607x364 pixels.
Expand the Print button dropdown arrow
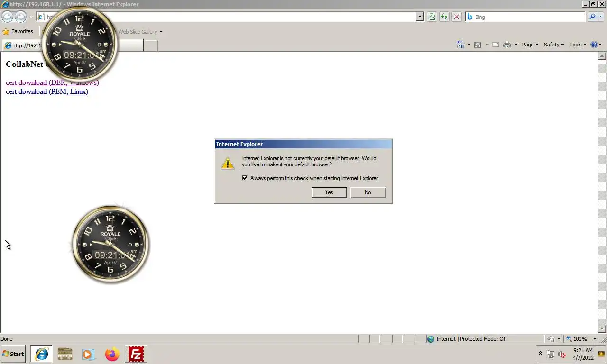click(515, 45)
